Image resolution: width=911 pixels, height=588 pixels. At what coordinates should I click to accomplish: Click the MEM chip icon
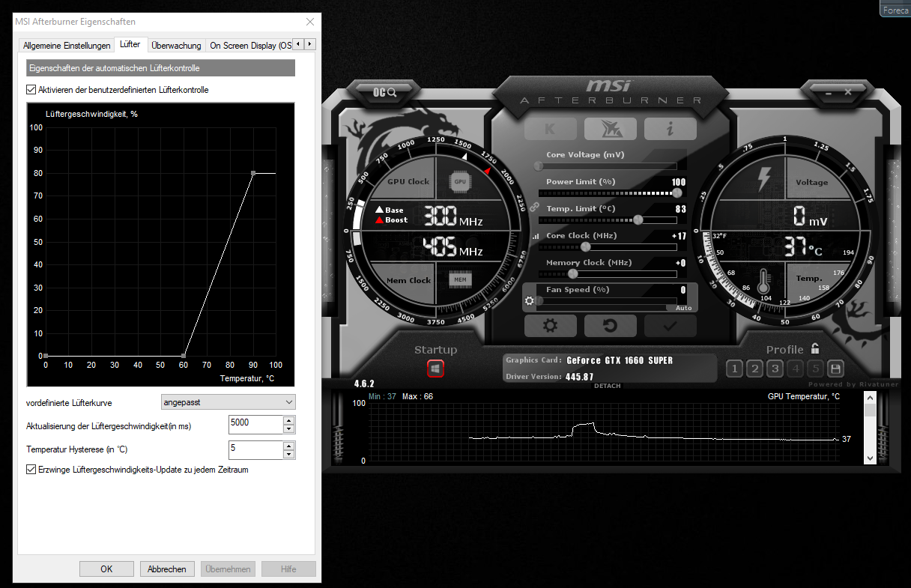click(x=460, y=280)
